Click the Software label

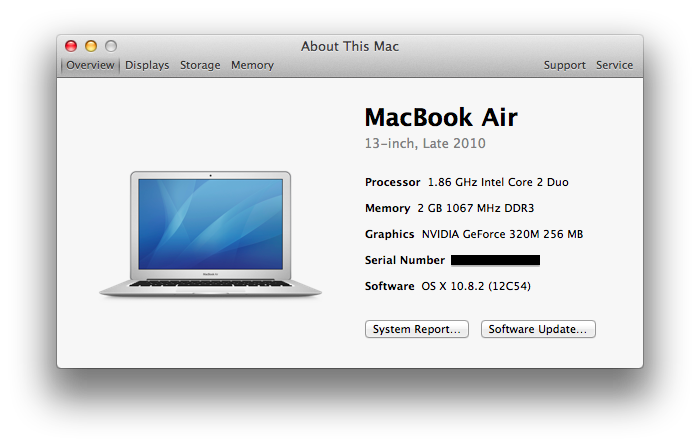coord(389,286)
